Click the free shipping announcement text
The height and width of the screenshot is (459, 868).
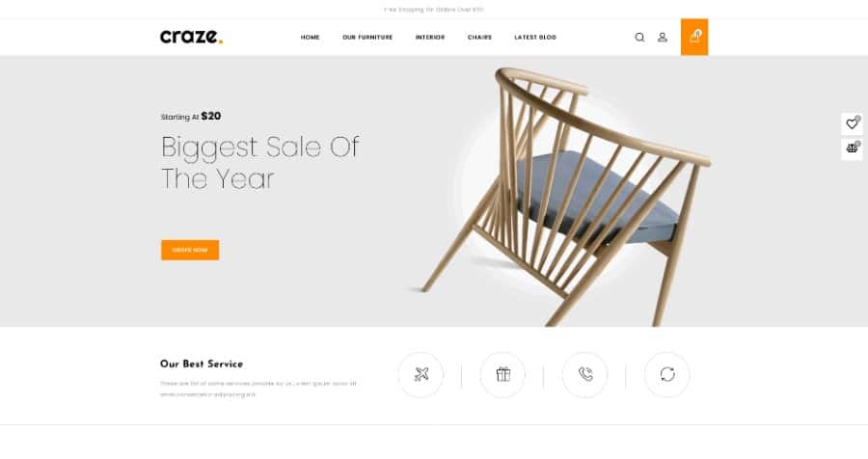[x=434, y=10]
